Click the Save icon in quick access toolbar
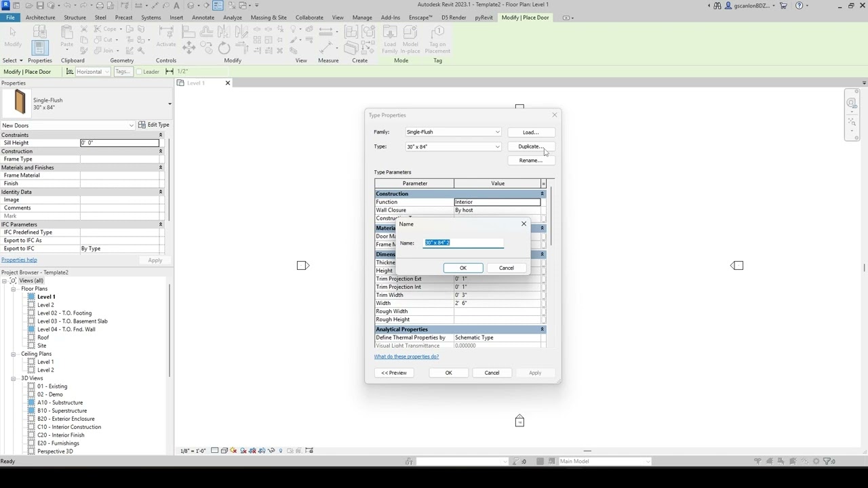This screenshot has height=488, width=868. tap(40, 5)
